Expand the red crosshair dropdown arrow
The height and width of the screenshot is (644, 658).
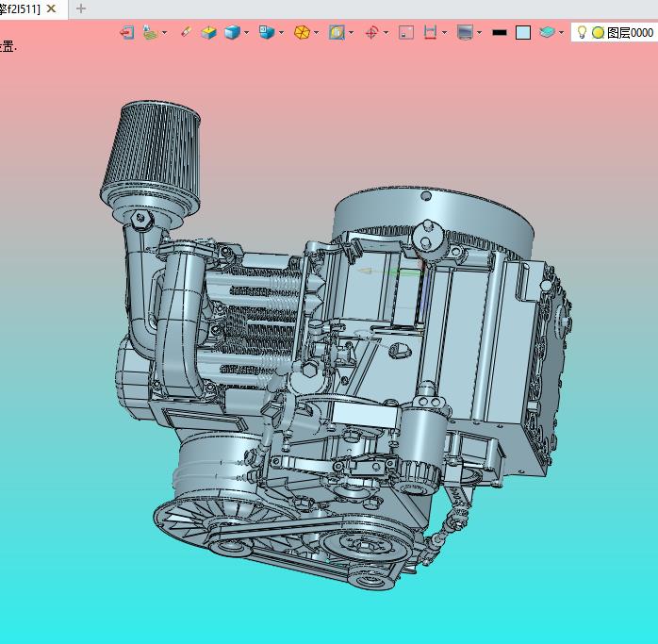click(386, 32)
